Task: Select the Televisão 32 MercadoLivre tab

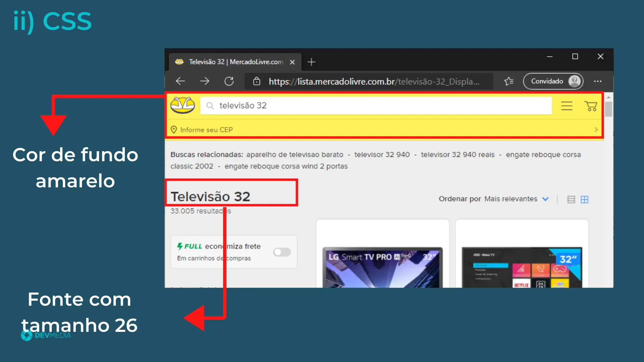Action: click(235, 62)
